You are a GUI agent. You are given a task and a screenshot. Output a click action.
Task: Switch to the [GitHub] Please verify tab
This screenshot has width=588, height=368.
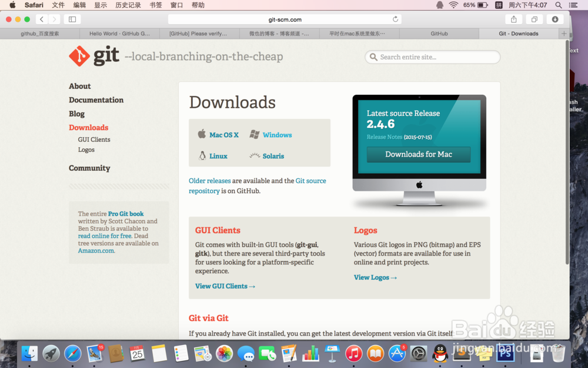[x=199, y=34]
